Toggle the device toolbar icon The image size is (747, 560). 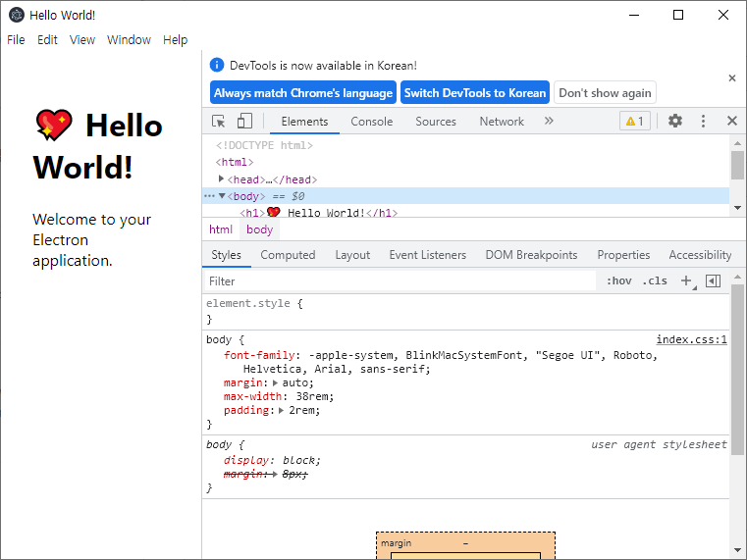pyautogui.click(x=244, y=121)
